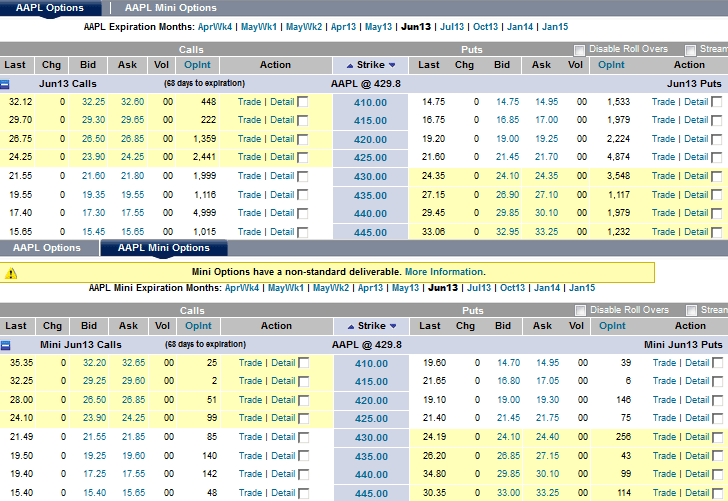Screen dimensions: 728x501
Task: Select the 445.00 strike in the Mini table
Action: (371, 494)
